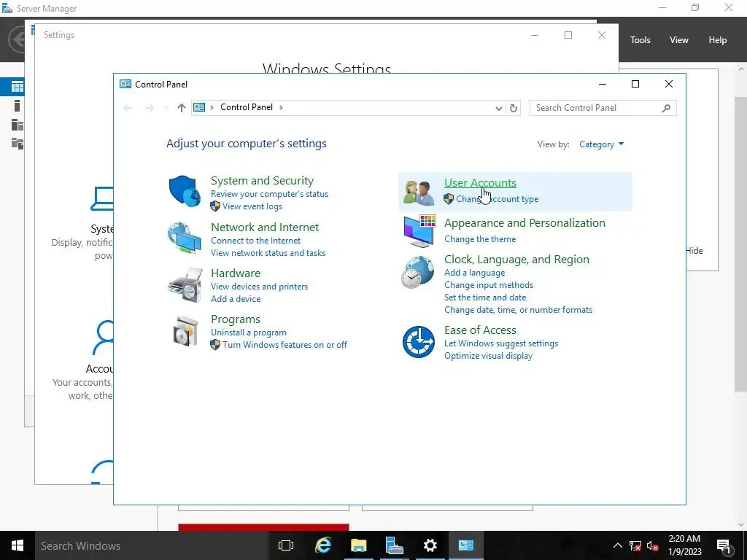Click the Programs heading link
The image size is (747, 560).
click(x=236, y=319)
